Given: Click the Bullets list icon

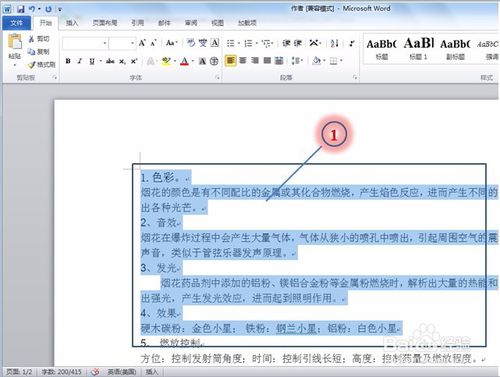Looking at the screenshot, I should 230,43.
